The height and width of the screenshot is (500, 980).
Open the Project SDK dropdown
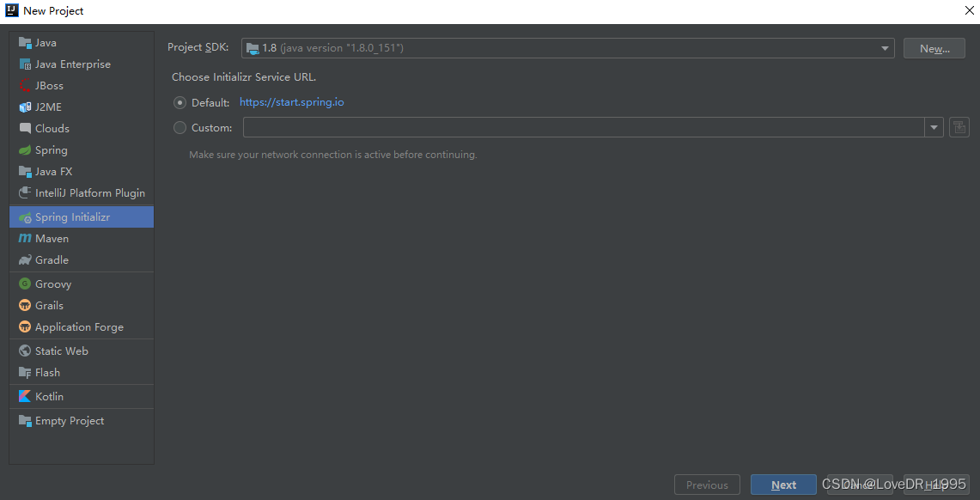click(568, 48)
